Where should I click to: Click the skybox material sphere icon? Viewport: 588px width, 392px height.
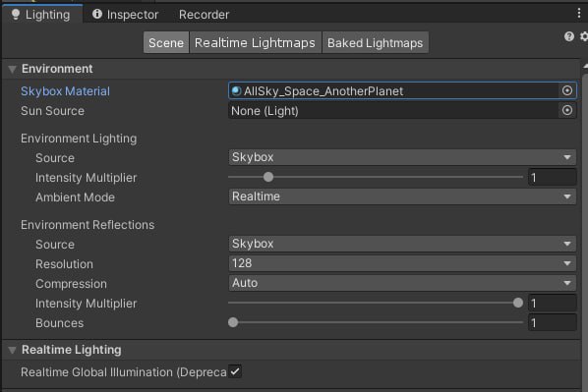pyautogui.click(x=236, y=90)
